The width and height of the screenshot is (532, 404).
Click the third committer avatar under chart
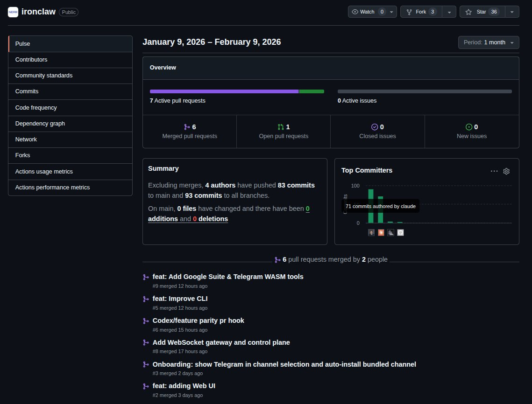(390, 232)
